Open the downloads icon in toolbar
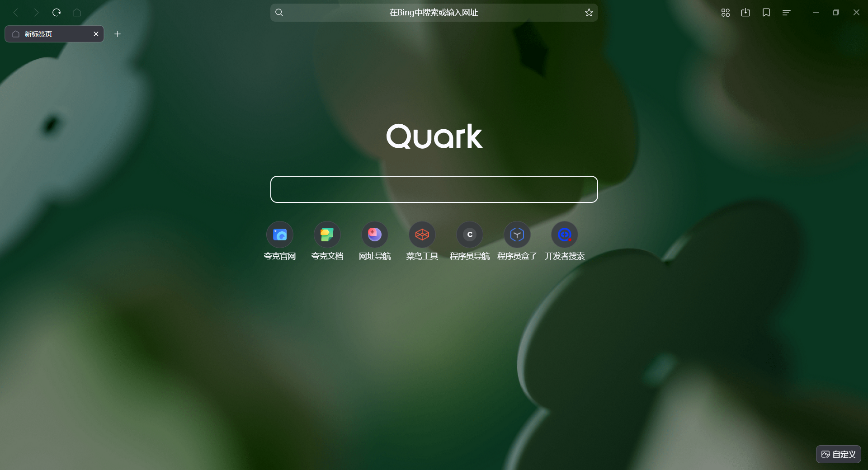This screenshot has height=470, width=868. pyautogui.click(x=746, y=13)
